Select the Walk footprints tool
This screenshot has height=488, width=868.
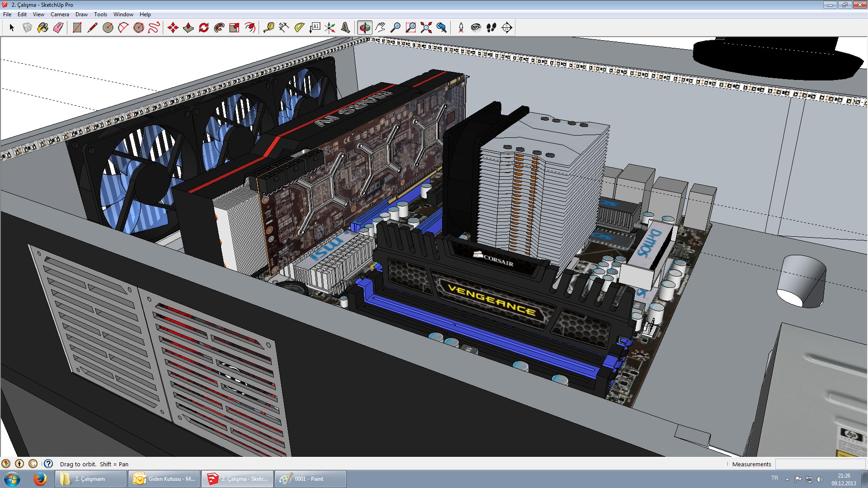click(491, 28)
